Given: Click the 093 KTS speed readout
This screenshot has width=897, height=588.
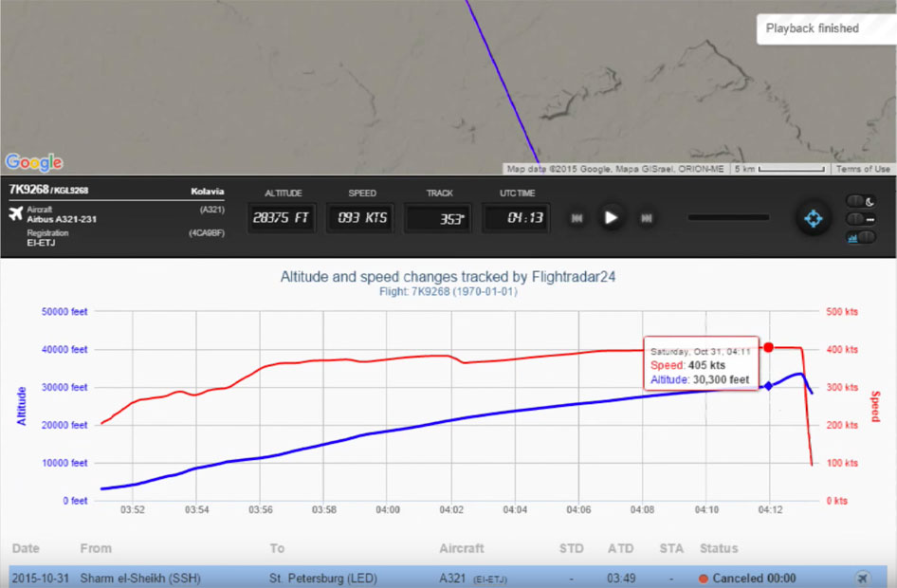Looking at the screenshot, I should click(361, 217).
